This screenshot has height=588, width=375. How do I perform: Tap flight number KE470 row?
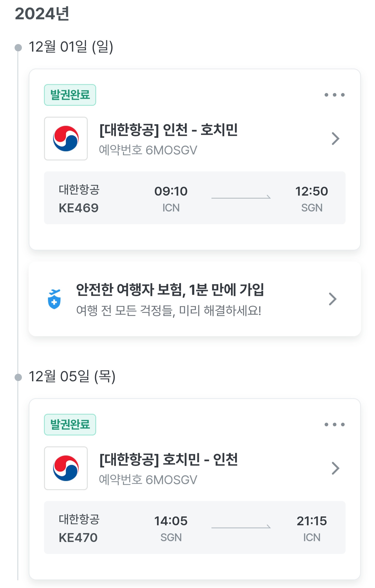(78, 537)
